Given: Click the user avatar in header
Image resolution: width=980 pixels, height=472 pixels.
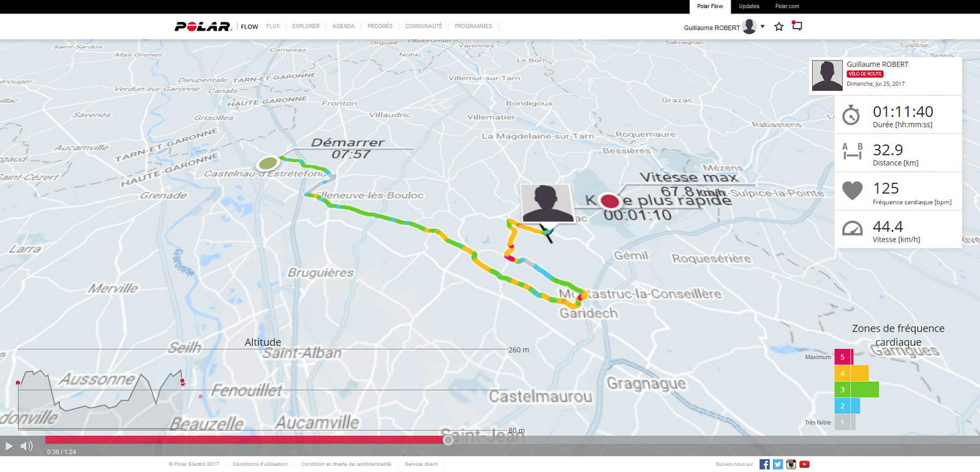Looking at the screenshot, I should click(x=749, y=26).
